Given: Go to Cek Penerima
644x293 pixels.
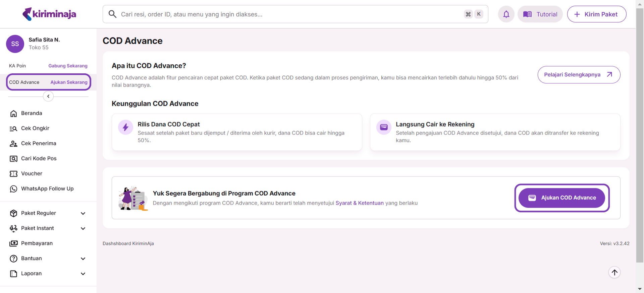Looking at the screenshot, I should click(39, 143).
